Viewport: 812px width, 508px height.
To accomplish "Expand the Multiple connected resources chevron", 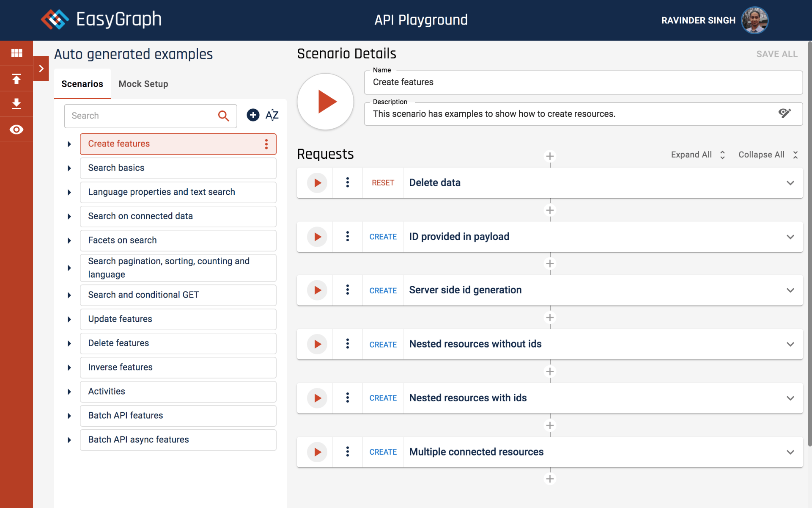I will [790, 452].
